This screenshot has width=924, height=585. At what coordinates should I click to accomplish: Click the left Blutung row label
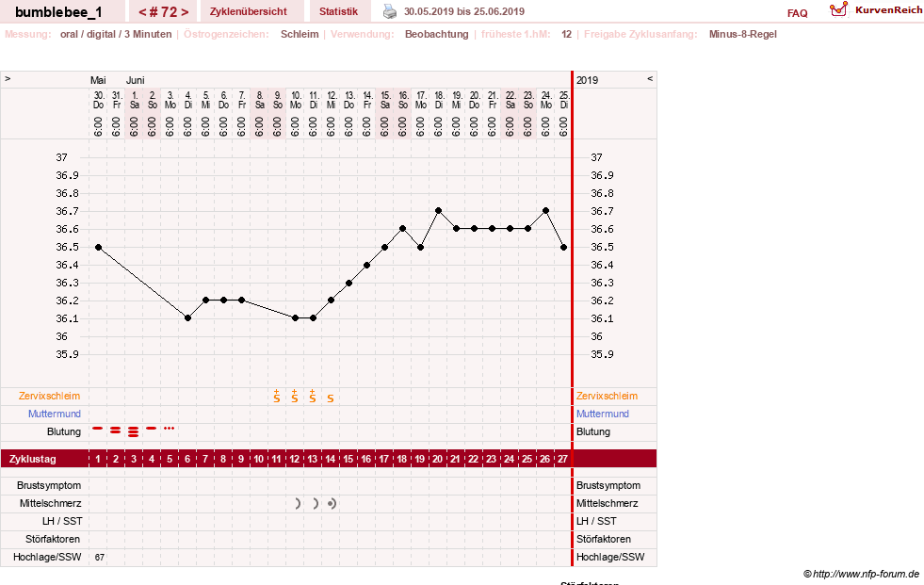[x=64, y=431]
